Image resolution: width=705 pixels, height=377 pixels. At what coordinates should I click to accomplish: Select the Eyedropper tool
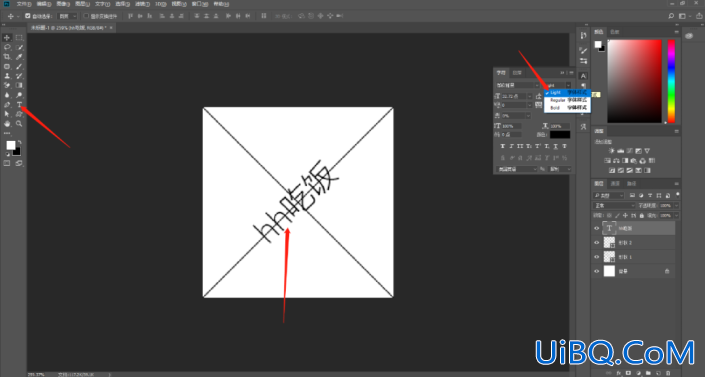19,57
